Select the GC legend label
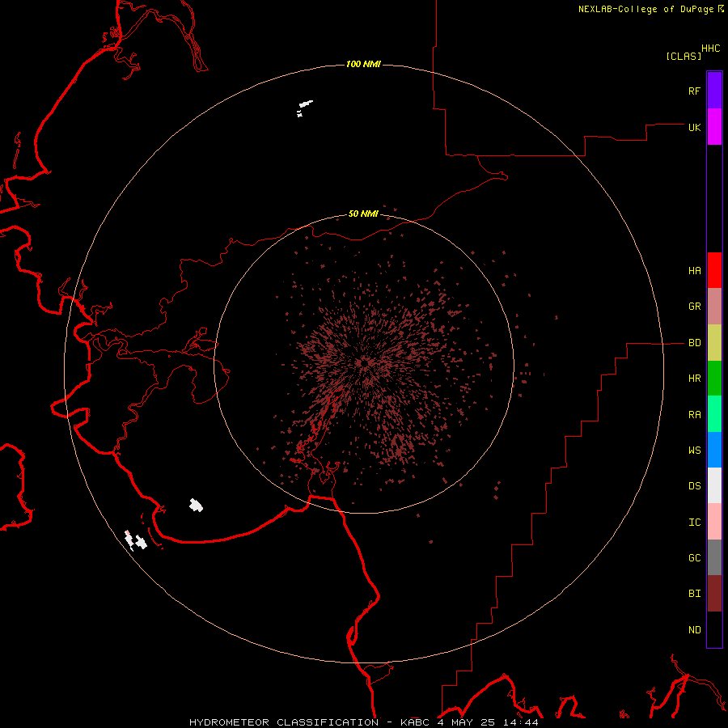Screen dimensions: 728x728 point(694,557)
